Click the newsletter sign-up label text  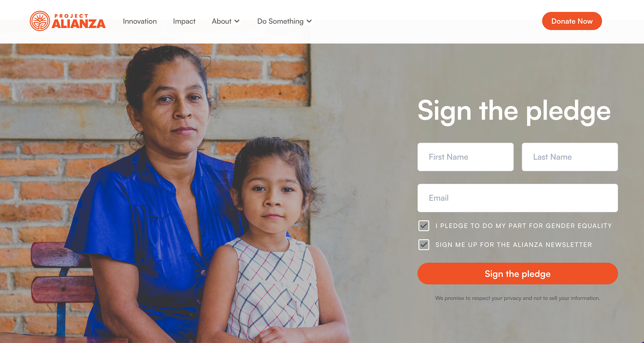point(514,245)
